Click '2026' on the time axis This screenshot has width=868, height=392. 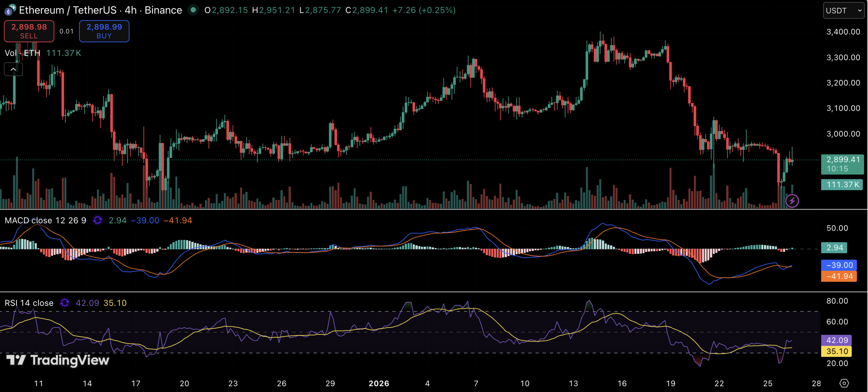pyautogui.click(x=379, y=384)
